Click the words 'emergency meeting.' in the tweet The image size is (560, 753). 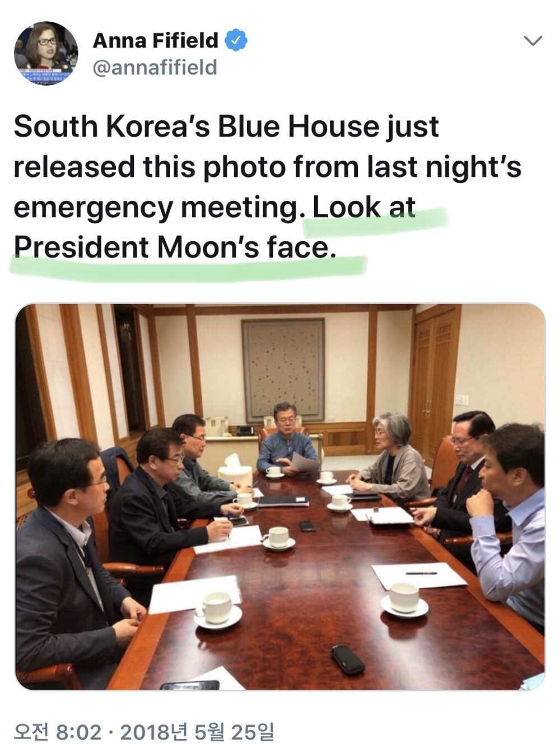157,207
